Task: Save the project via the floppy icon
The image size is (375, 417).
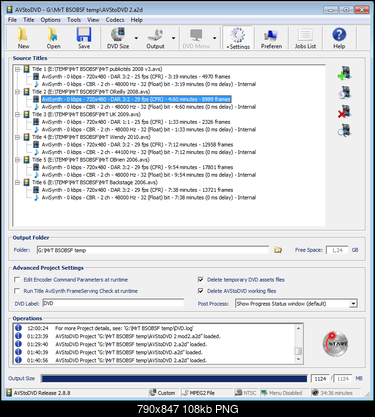Action: pos(84,35)
